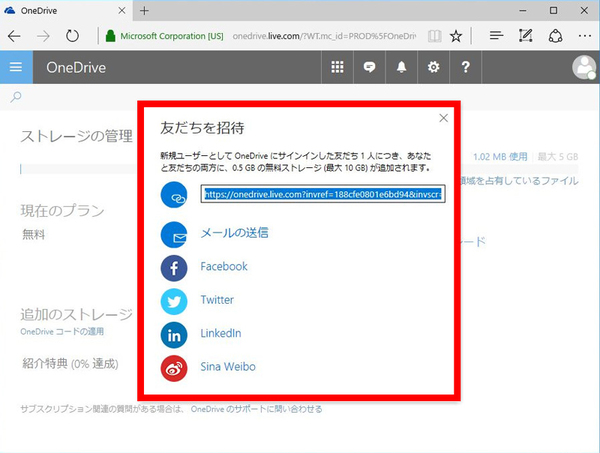Click the green lock security icon
The width and height of the screenshot is (600, 453).
pyautogui.click(x=111, y=36)
